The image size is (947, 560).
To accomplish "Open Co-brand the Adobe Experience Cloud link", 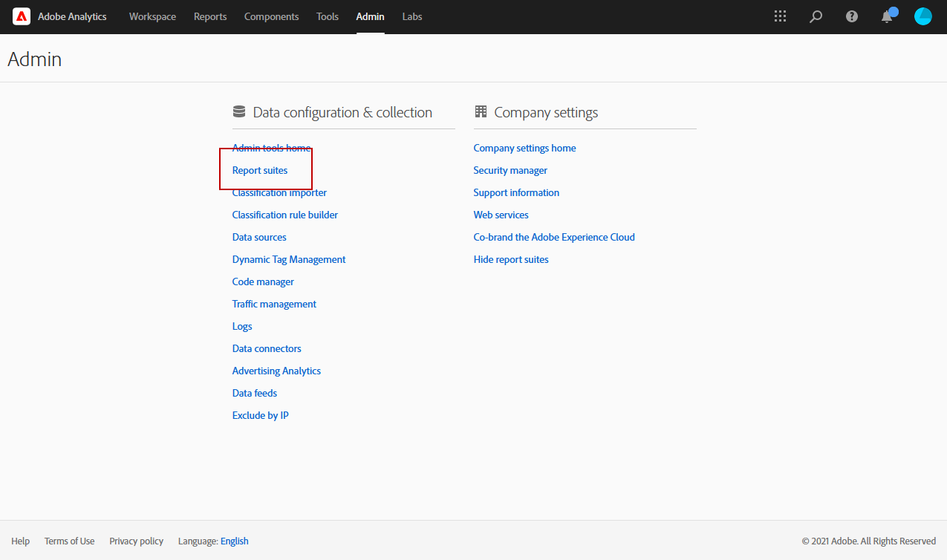I will [x=554, y=237].
